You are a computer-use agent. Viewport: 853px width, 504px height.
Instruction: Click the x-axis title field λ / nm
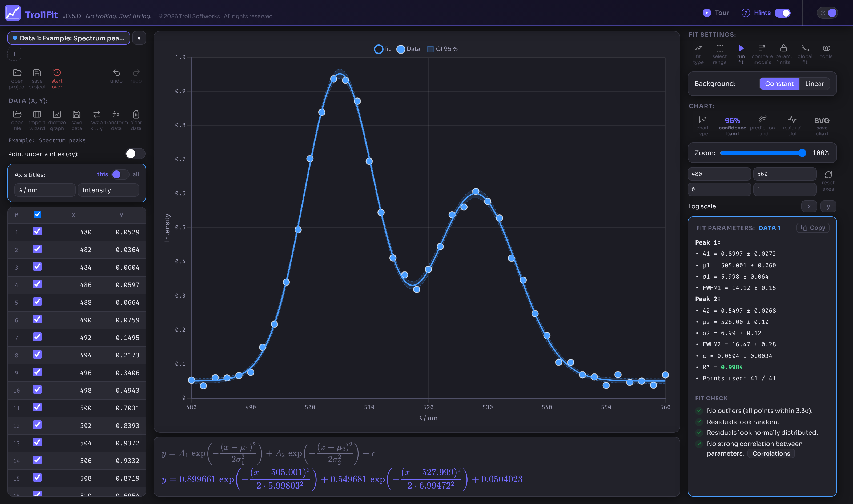[45, 190]
